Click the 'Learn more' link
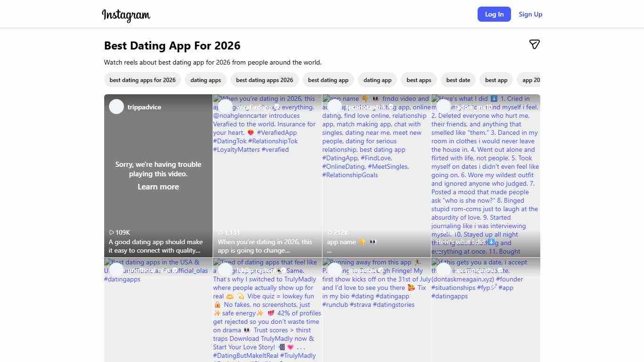 click(158, 187)
